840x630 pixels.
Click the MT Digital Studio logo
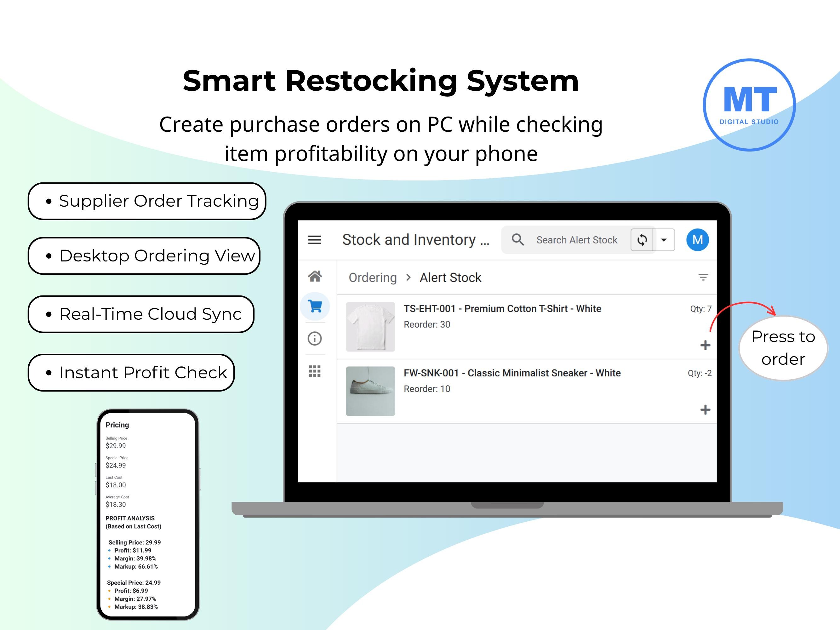(x=749, y=105)
